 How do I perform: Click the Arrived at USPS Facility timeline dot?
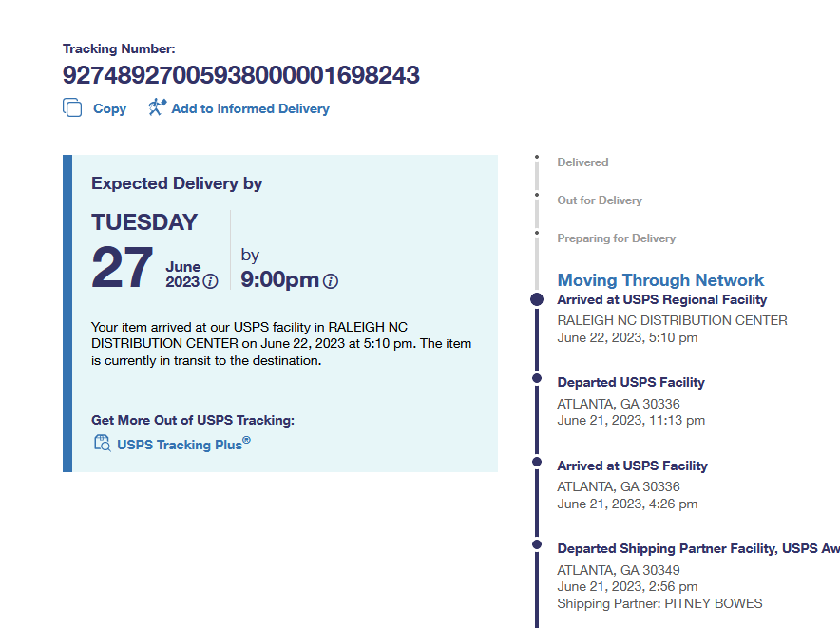point(537,465)
